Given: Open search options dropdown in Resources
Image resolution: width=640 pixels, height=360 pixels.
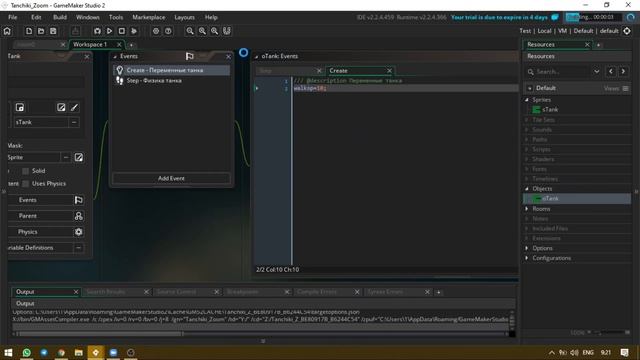Looking at the screenshot, I should point(597,71).
